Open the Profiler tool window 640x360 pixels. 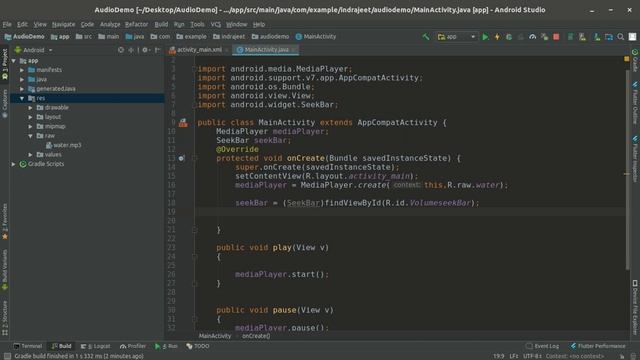[133, 346]
